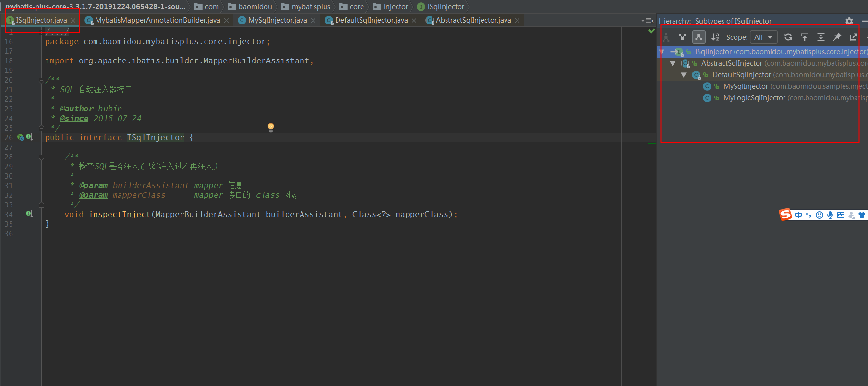The image size is (868, 386).
Task: Collapse the class Javadoc comment fold
Action: tap(41, 80)
